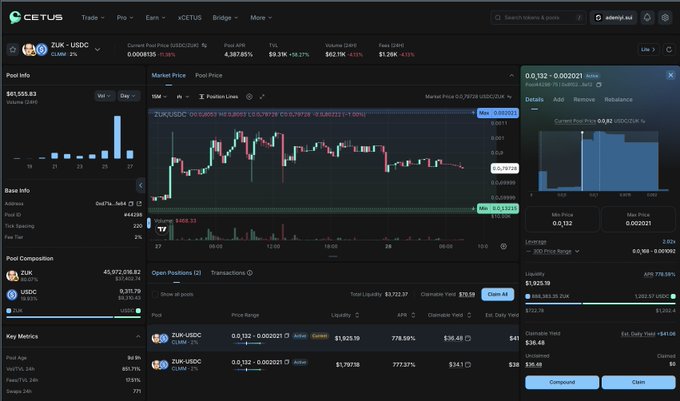
Task: Switch to Transactions tab
Action: pyautogui.click(x=228, y=273)
